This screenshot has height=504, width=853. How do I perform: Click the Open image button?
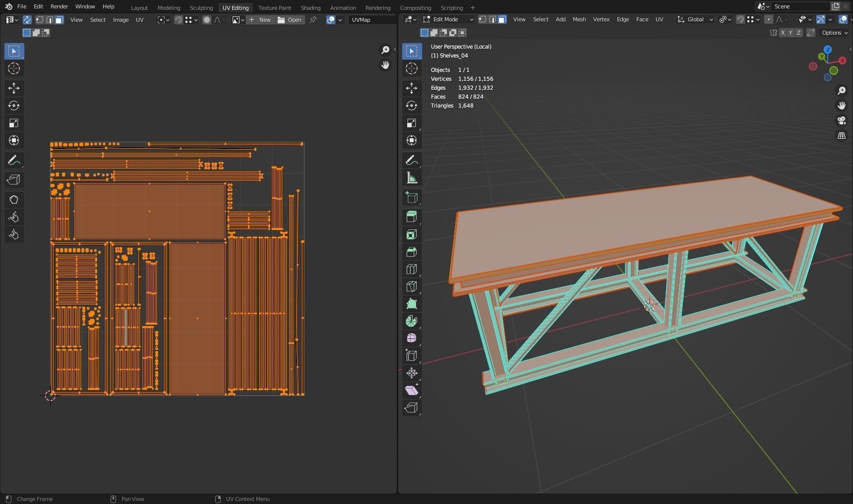tap(290, 20)
